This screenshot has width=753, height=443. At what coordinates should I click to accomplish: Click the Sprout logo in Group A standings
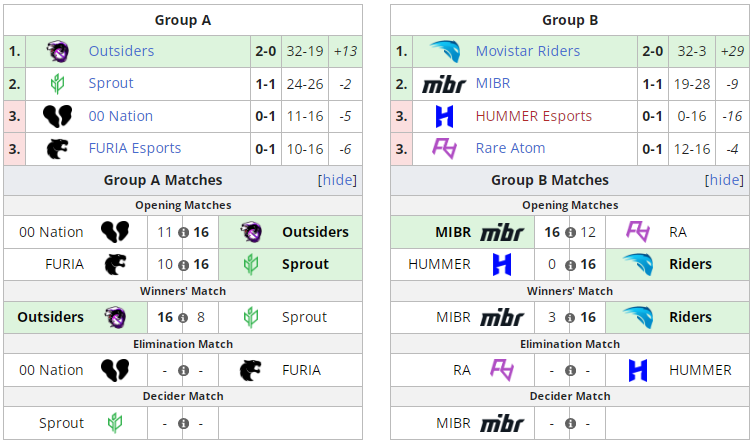click(57, 84)
